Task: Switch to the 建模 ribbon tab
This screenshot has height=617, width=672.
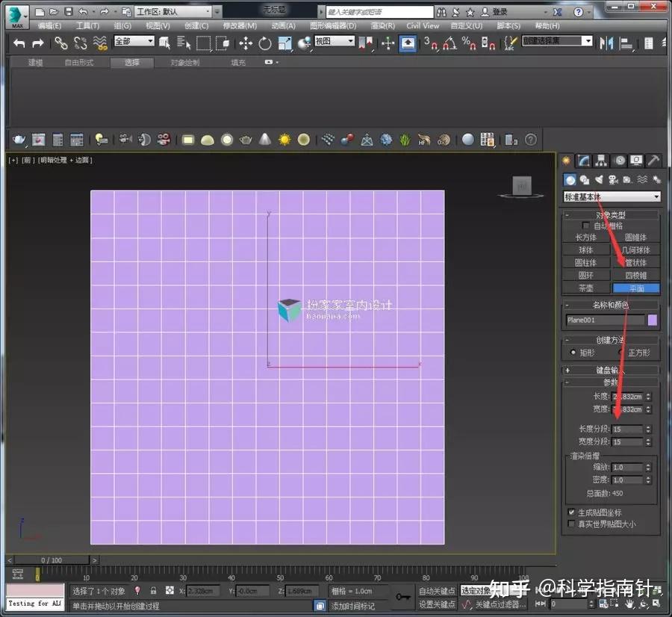Action: pos(34,62)
